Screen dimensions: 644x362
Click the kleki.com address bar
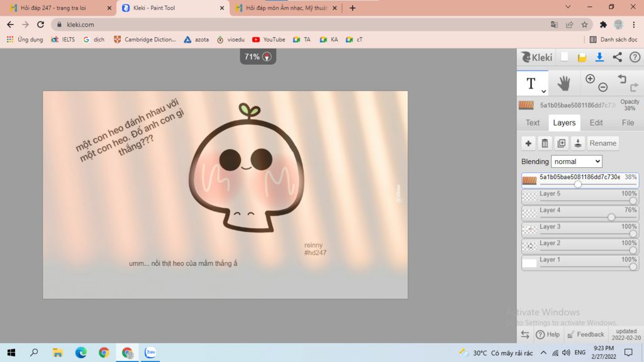tap(304, 25)
